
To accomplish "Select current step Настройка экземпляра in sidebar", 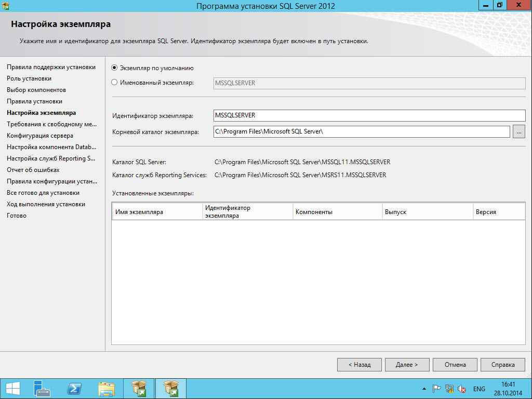I will [x=42, y=113].
